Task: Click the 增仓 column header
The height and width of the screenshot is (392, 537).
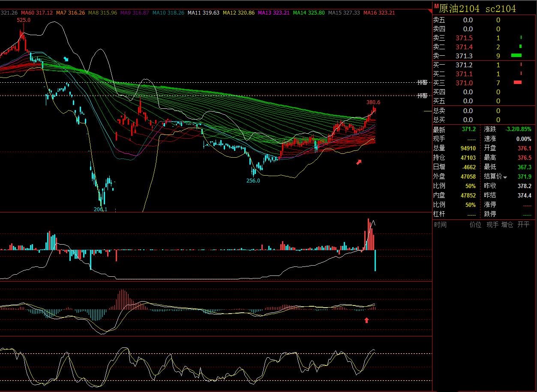Action: click(x=507, y=224)
